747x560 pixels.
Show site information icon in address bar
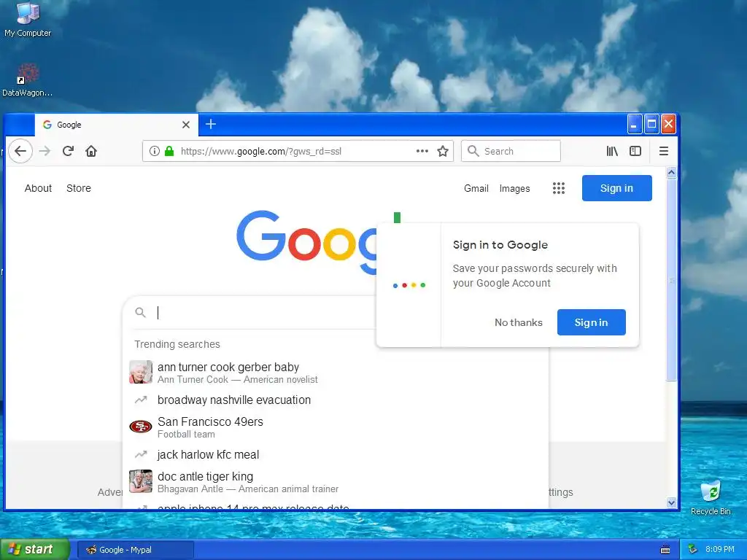pos(154,151)
